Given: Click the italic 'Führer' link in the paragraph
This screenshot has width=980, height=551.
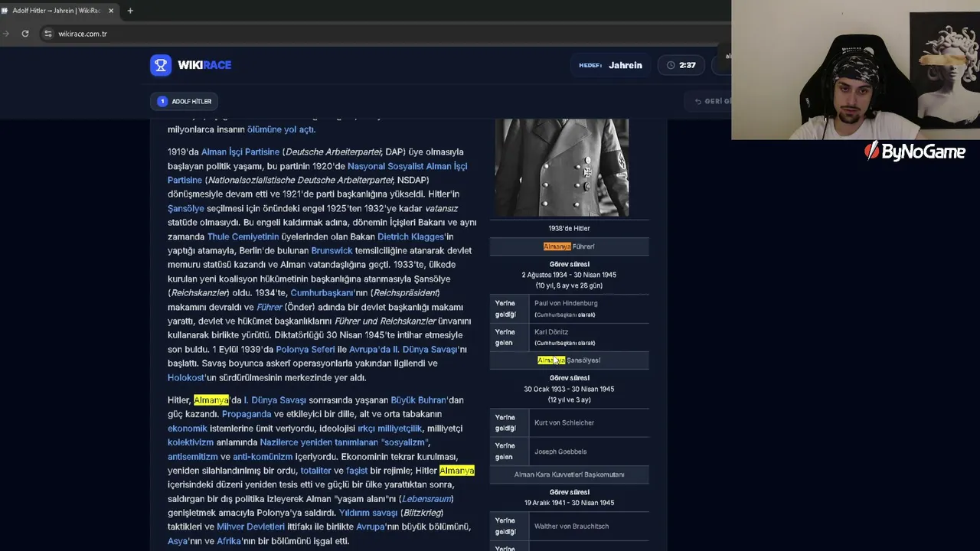Looking at the screenshot, I should click(269, 307).
